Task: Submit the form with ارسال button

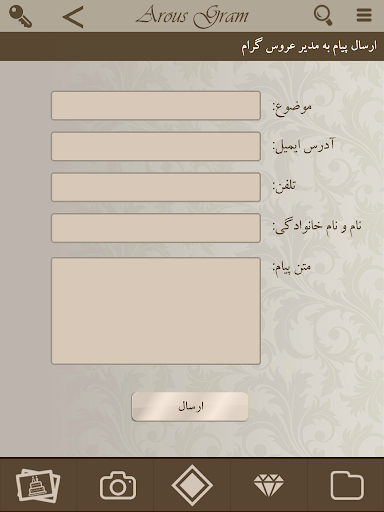Action: coord(190,407)
